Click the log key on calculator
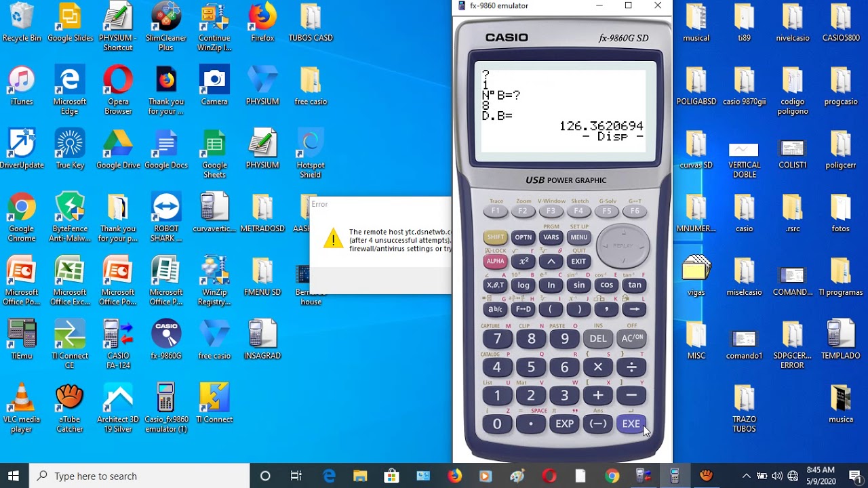 [x=523, y=285]
